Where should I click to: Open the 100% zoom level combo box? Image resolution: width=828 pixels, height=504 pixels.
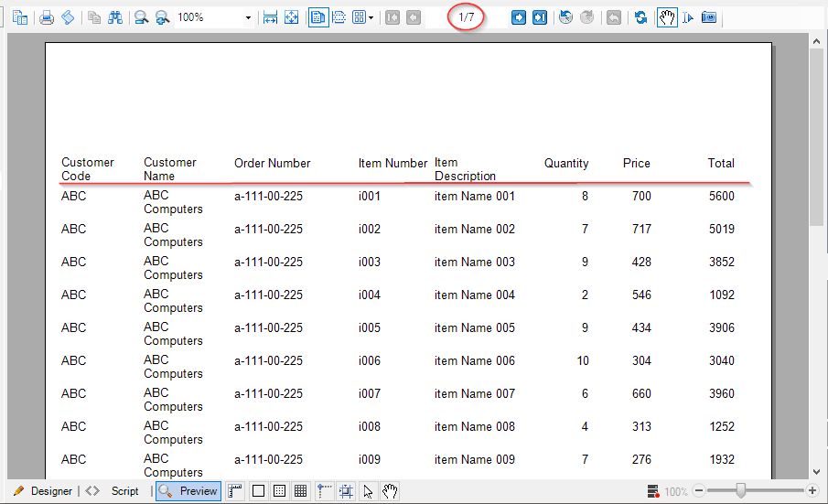214,17
